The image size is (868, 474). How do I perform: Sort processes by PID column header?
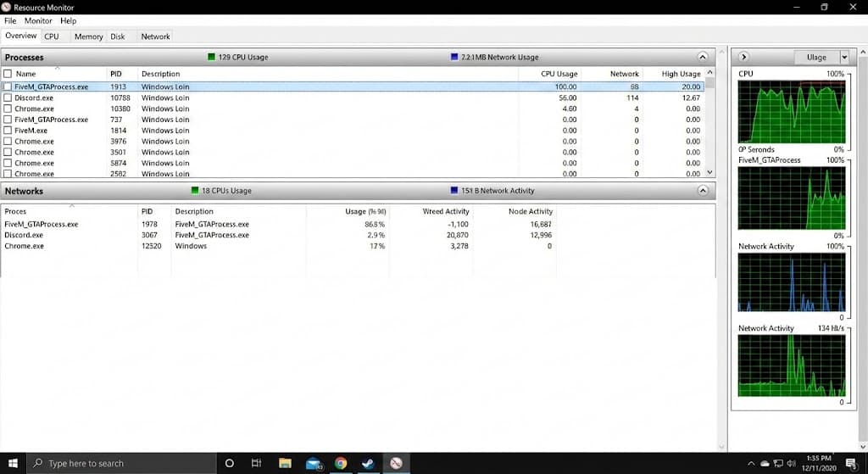[x=115, y=74]
